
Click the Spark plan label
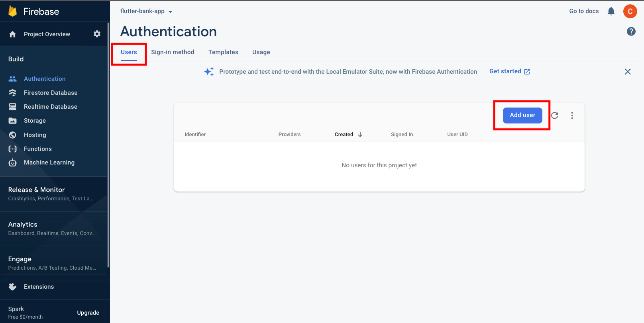point(16,309)
